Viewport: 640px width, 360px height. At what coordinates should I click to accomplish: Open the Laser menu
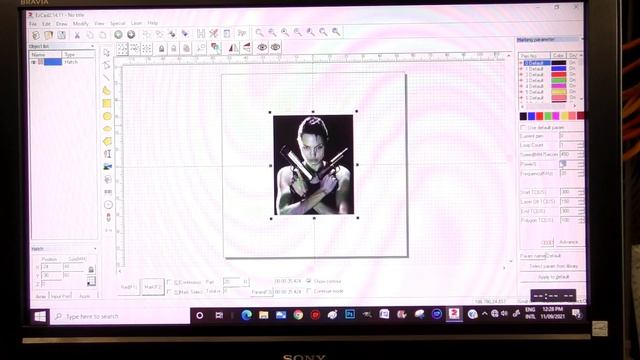(x=136, y=23)
